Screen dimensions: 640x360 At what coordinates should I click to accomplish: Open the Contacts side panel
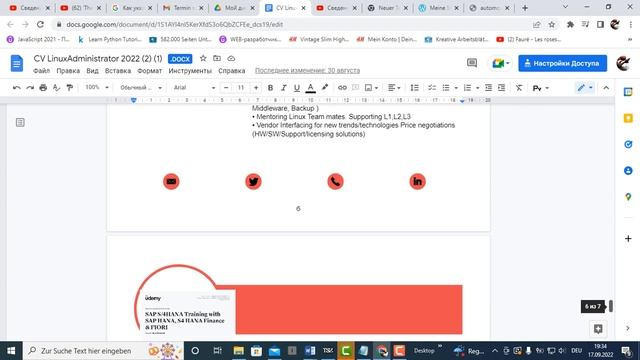point(628,171)
